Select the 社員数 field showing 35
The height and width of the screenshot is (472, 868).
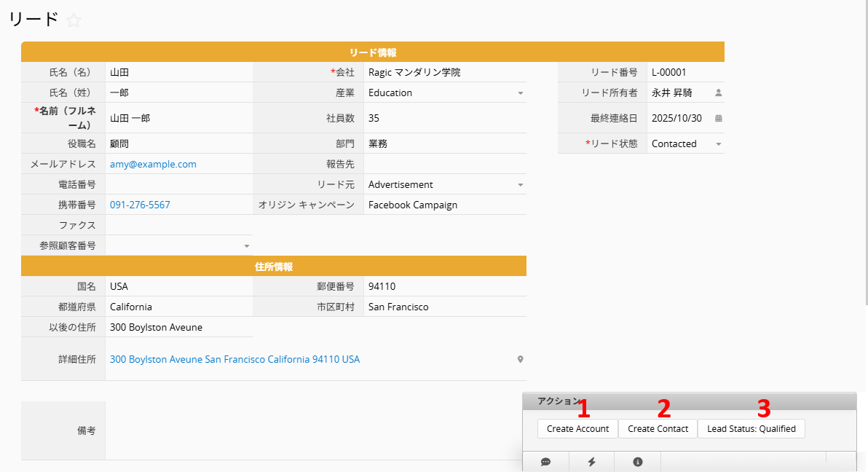click(444, 118)
